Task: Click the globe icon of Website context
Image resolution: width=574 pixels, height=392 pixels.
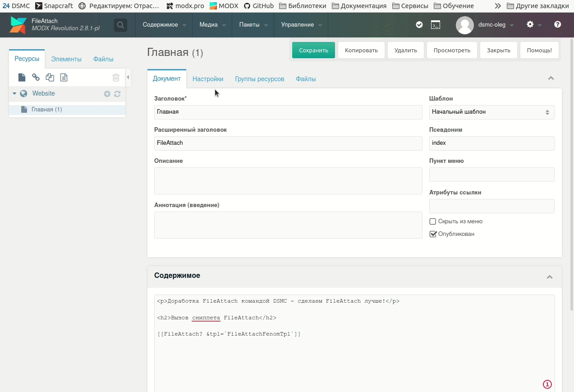Action: point(23,93)
